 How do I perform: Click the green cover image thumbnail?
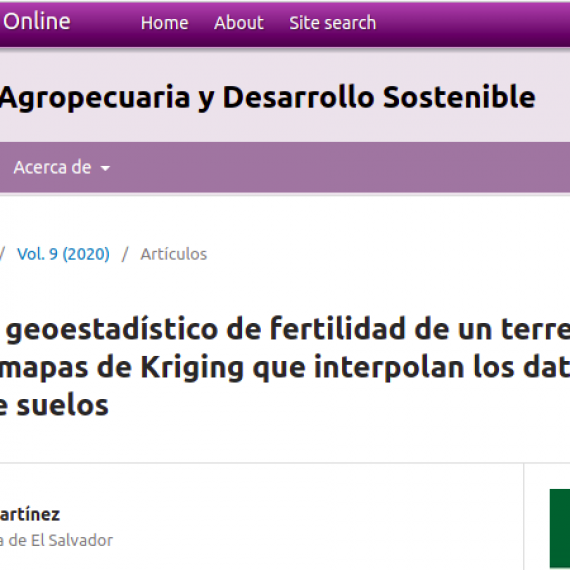point(560,529)
